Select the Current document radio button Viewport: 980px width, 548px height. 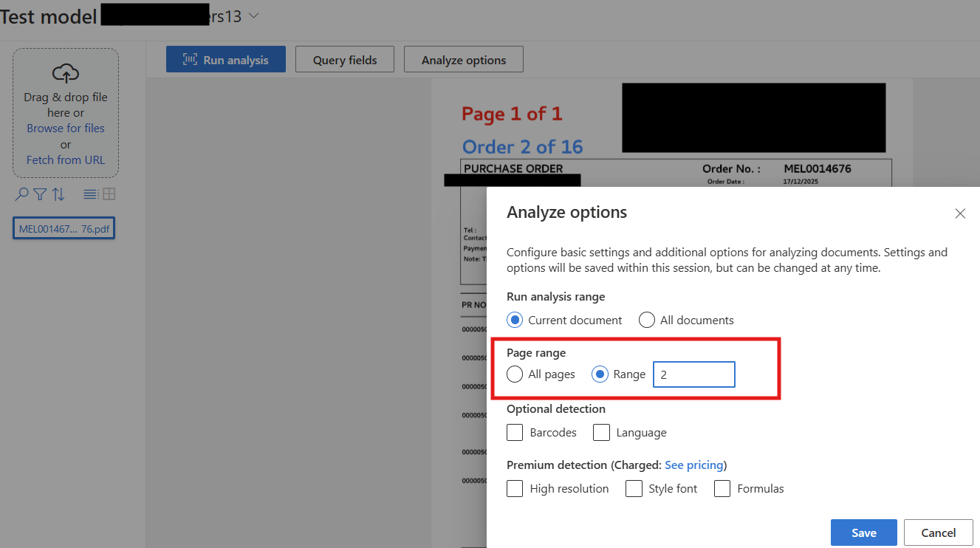coord(515,320)
